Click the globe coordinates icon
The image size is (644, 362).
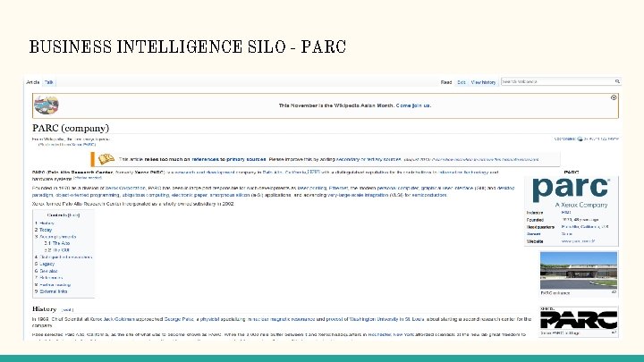(580, 139)
